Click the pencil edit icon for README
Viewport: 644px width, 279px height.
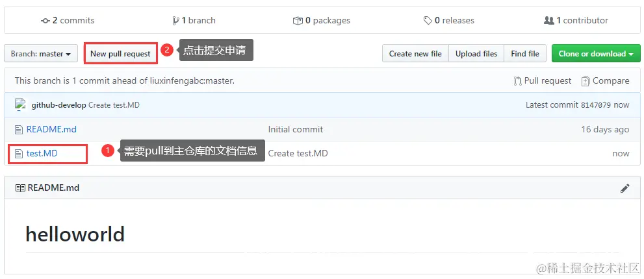pyautogui.click(x=625, y=188)
